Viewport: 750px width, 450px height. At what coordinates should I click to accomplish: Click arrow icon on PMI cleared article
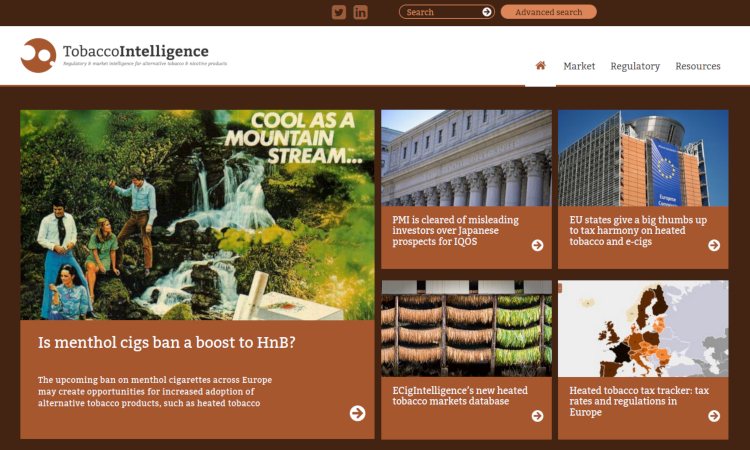537,245
